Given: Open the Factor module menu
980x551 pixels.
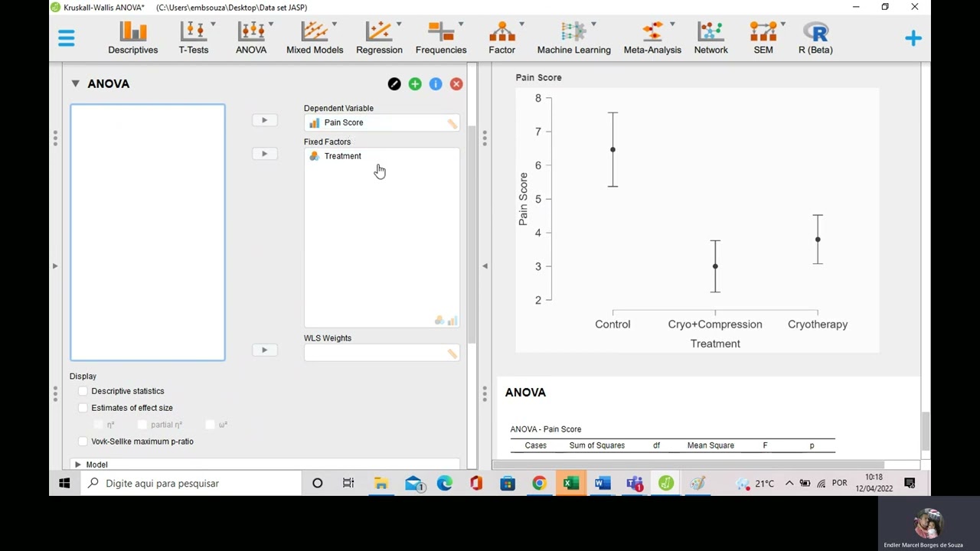Looking at the screenshot, I should click(x=501, y=37).
